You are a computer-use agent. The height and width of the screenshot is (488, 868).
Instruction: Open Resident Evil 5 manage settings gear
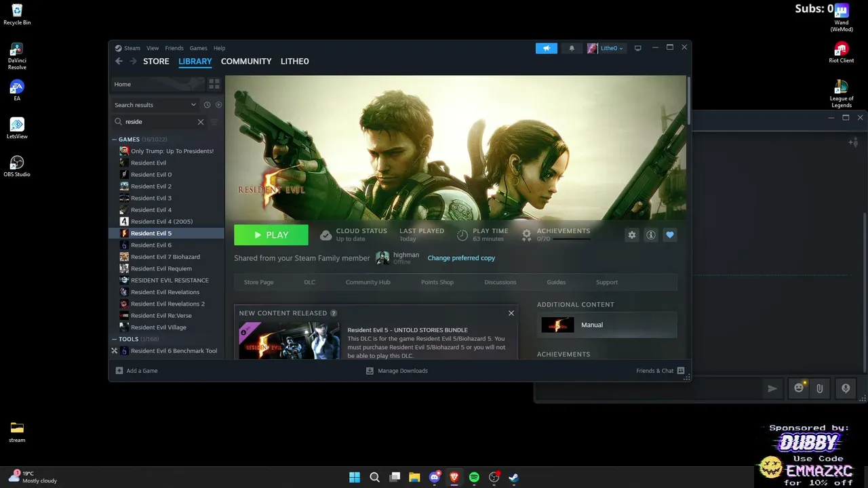(x=632, y=235)
